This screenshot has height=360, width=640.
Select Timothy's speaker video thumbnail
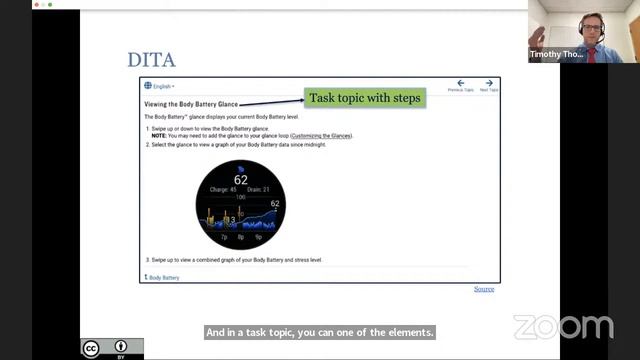tap(584, 31)
